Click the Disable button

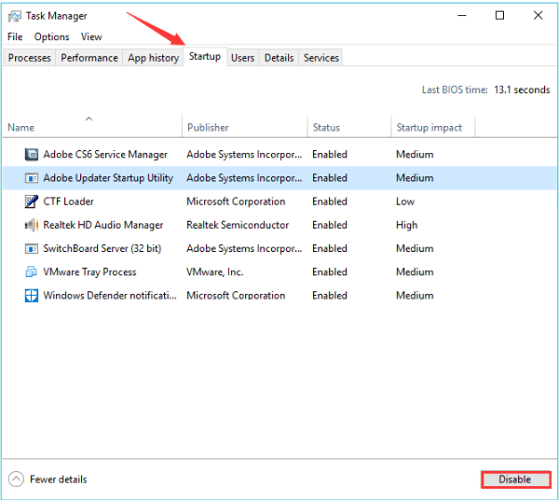pyautogui.click(x=516, y=479)
